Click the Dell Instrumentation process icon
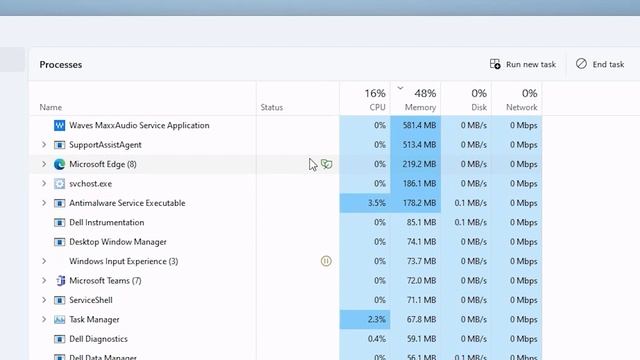 pos(60,222)
